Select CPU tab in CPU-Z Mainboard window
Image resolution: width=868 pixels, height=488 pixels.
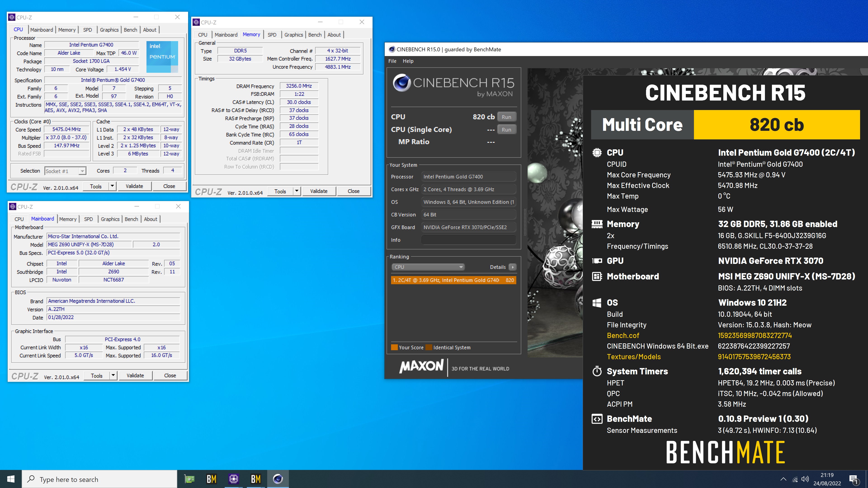point(19,219)
